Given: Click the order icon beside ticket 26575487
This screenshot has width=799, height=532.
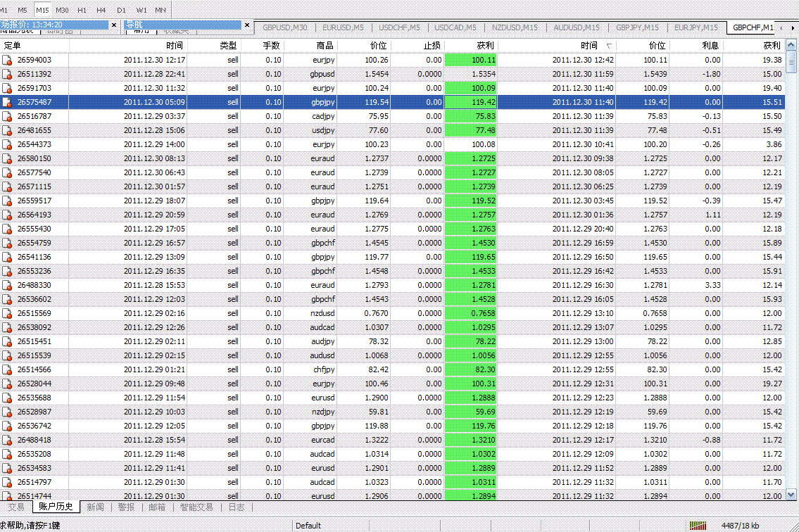Looking at the screenshot, I should click(8, 103).
